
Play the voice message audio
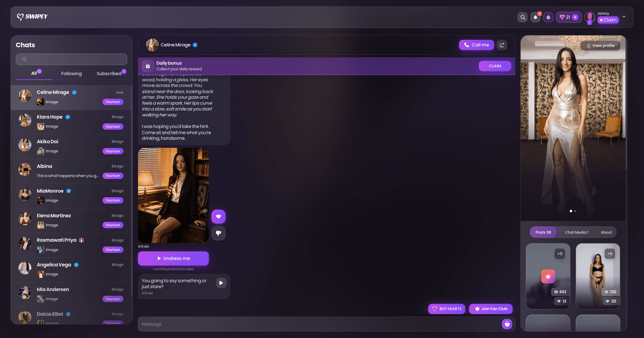[x=221, y=283]
